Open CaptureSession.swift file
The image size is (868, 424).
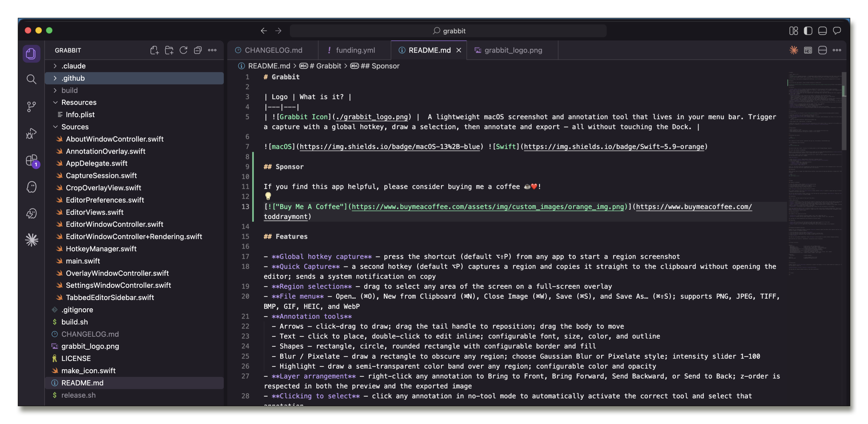click(134, 175)
